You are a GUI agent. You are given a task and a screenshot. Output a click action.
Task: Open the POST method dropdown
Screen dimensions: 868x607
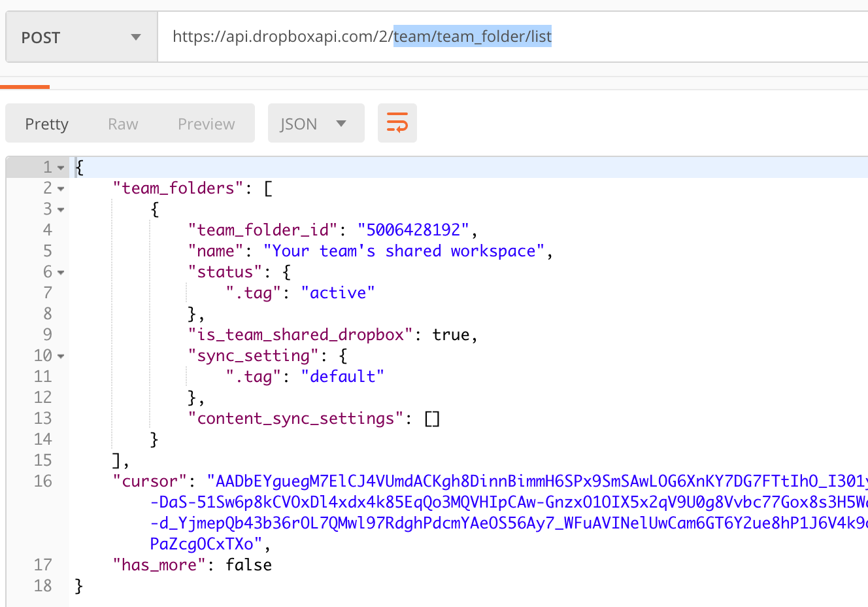pos(82,37)
